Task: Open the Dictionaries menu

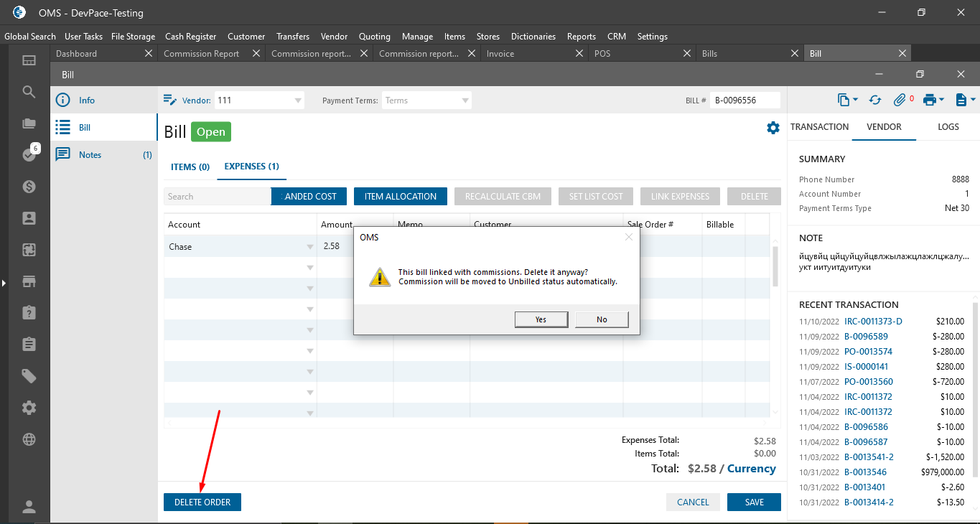Action: tap(533, 36)
